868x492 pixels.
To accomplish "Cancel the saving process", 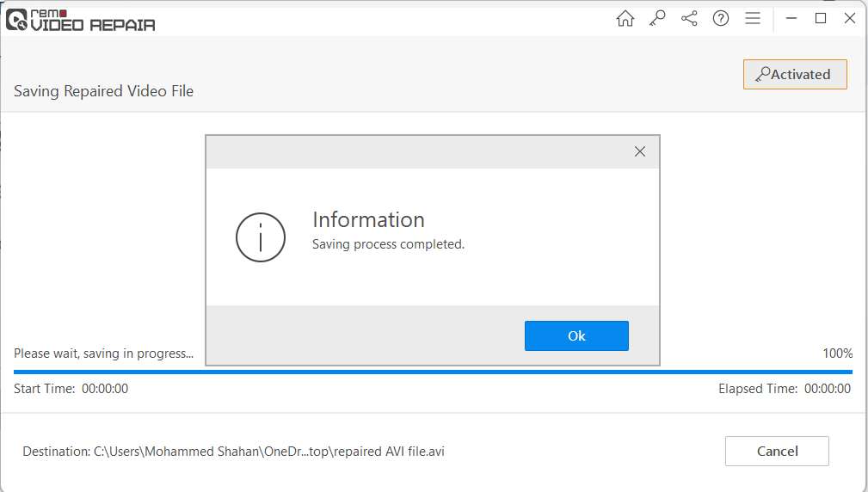I will [x=777, y=451].
